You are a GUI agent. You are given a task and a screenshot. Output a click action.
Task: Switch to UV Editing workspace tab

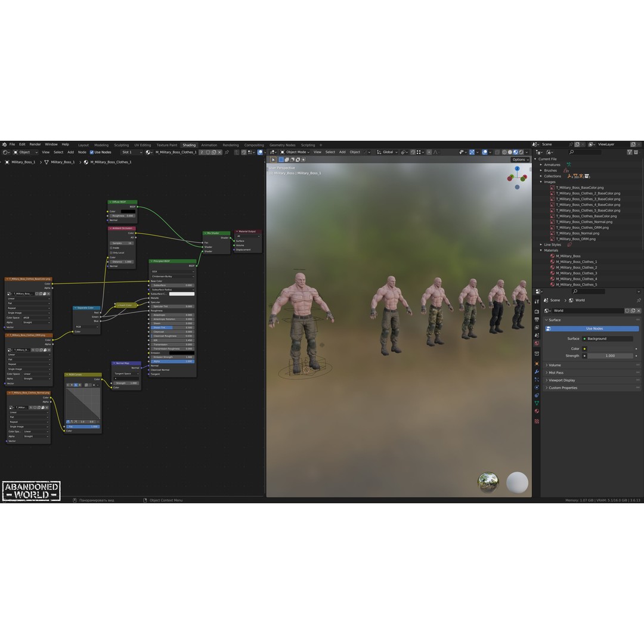point(143,145)
